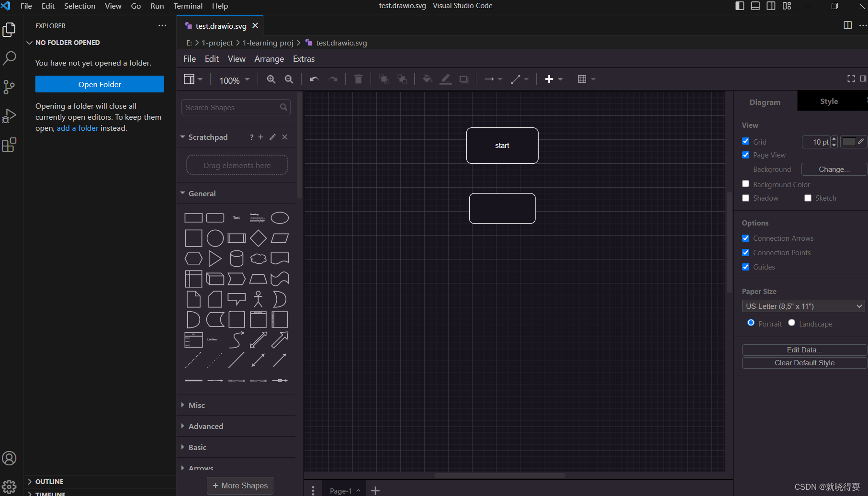Select the Landscape radio button
The image size is (868, 496).
tap(791, 323)
